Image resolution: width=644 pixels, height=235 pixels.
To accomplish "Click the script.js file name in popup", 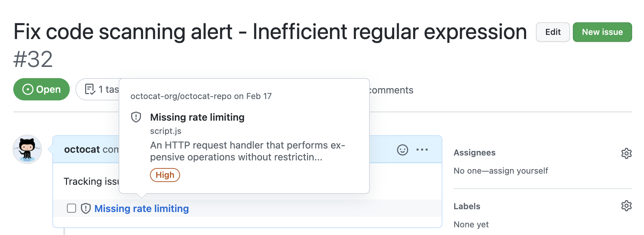I will pos(166,131).
